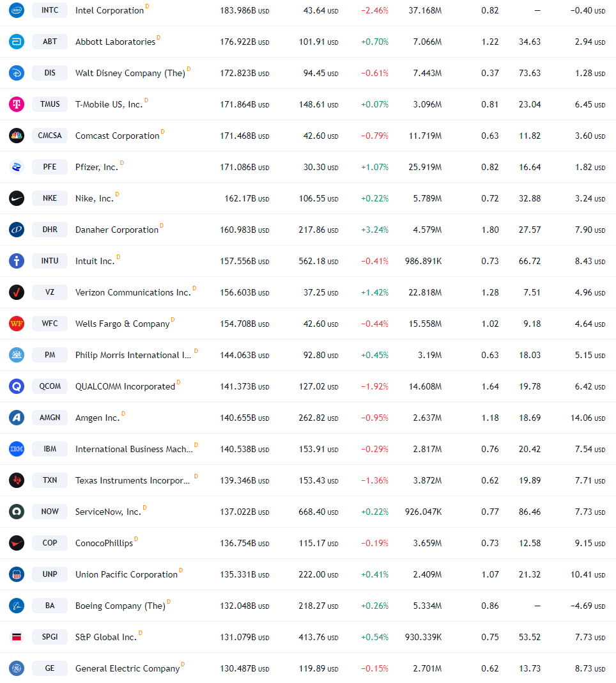Click the Intuit logo icon

coord(17,261)
